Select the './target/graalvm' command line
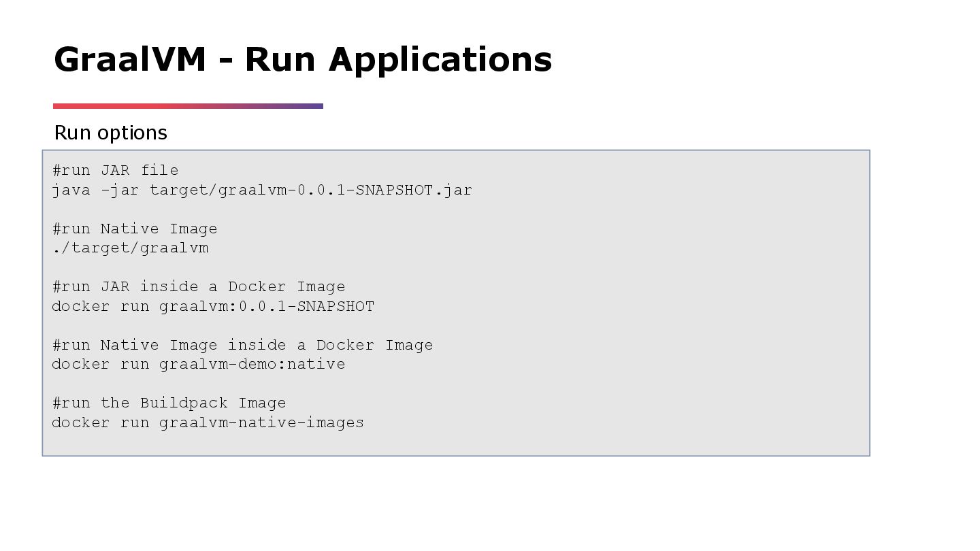This screenshot has height=551, width=980. [x=131, y=248]
